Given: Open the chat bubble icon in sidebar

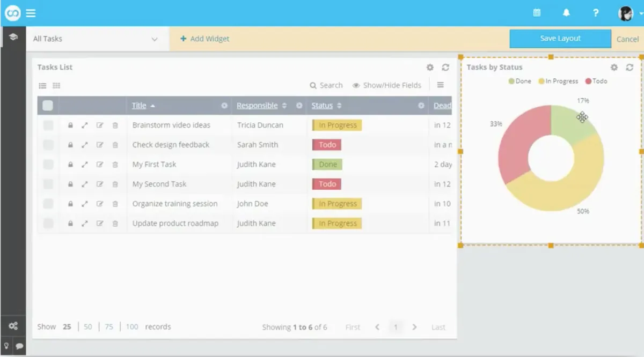Looking at the screenshot, I should tap(19, 346).
